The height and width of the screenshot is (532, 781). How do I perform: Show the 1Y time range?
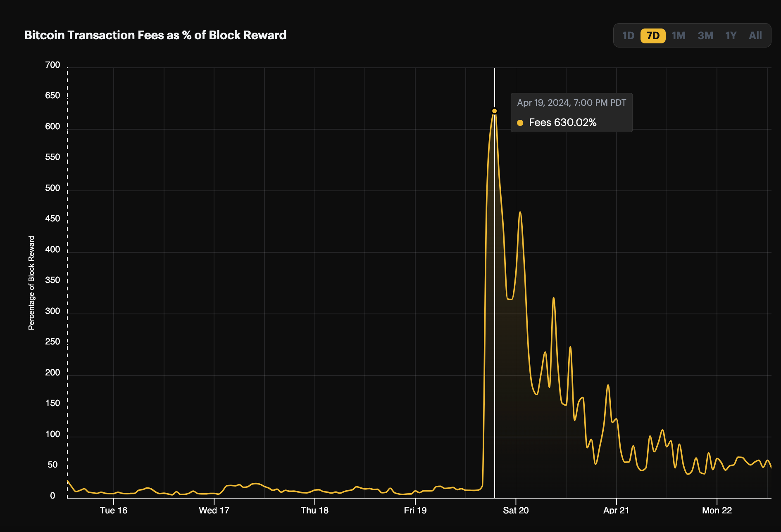731,36
